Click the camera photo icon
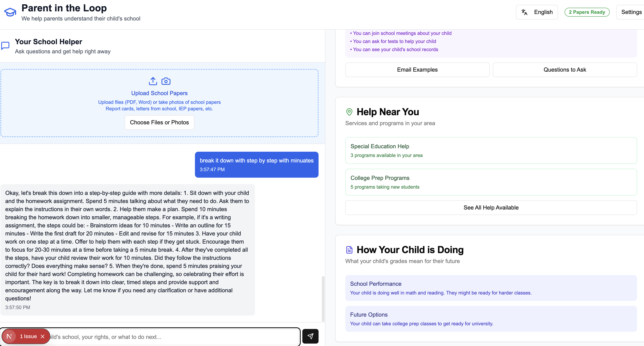The width and height of the screenshot is (644, 346). coord(166,81)
